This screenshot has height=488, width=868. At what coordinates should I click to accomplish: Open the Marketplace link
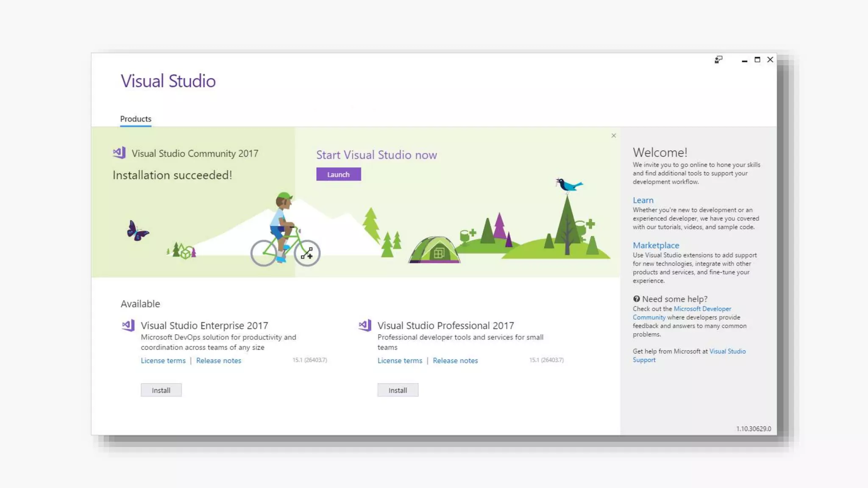coord(656,246)
